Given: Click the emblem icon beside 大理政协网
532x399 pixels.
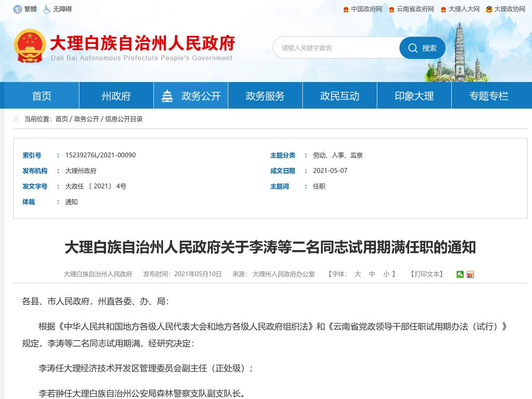Looking at the screenshot, I should [489, 9].
